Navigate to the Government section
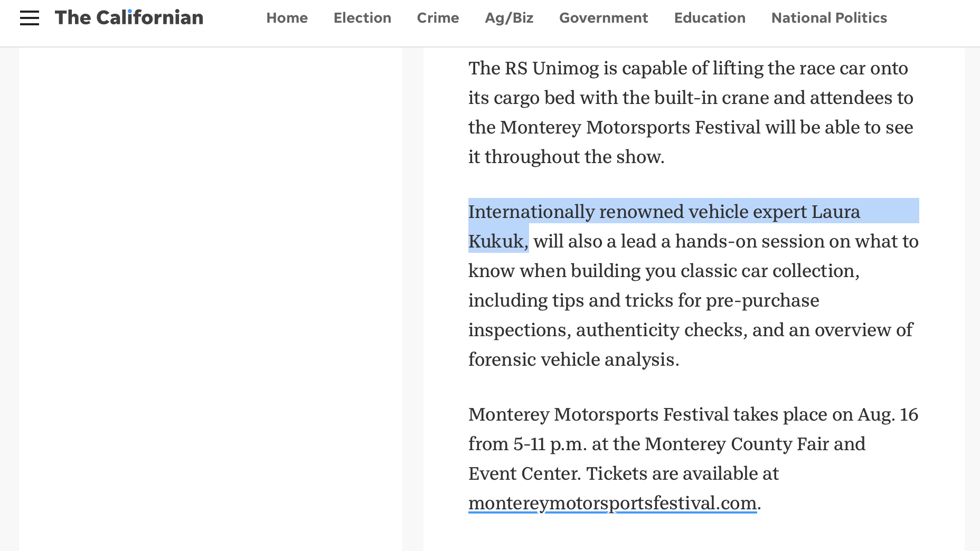This screenshot has height=551, width=980. 604,18
